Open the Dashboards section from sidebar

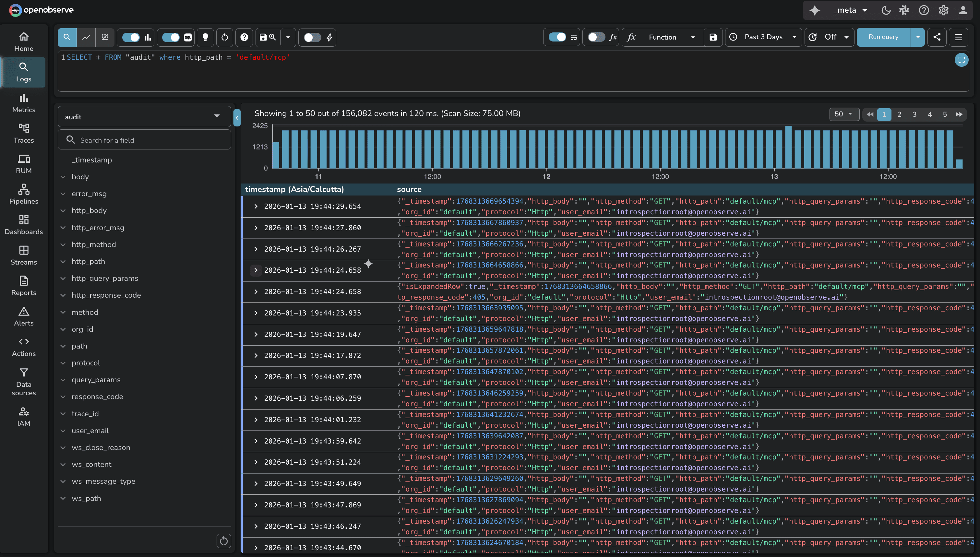(x=23, y=225)
